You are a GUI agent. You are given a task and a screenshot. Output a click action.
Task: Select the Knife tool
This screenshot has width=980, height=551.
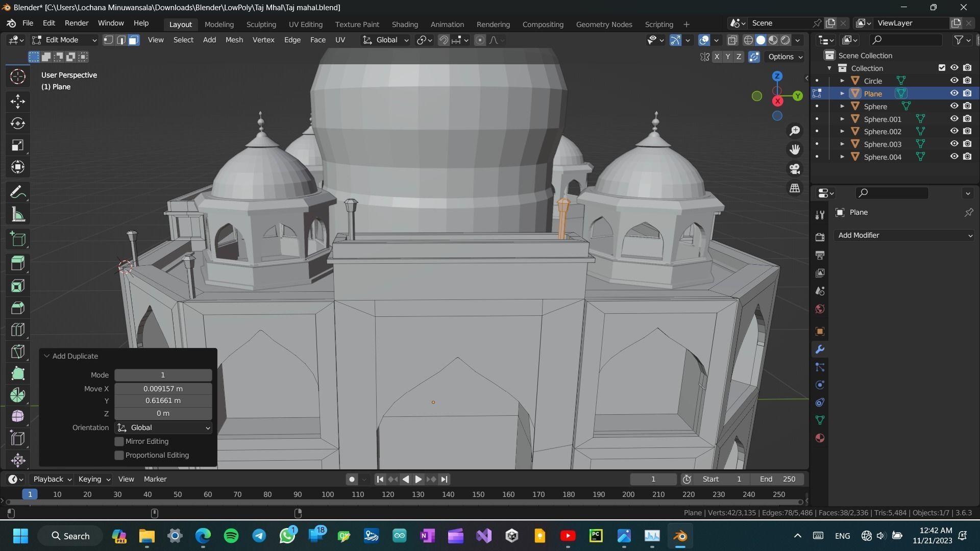click(x=18, y=351)
